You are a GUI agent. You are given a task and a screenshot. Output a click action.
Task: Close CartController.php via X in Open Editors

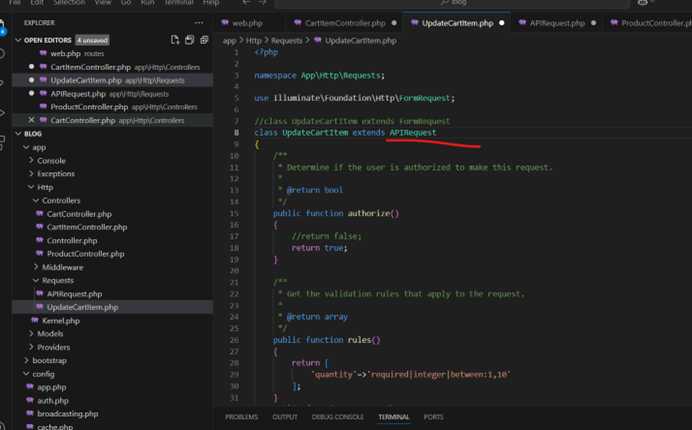click(x=31, y=120)
